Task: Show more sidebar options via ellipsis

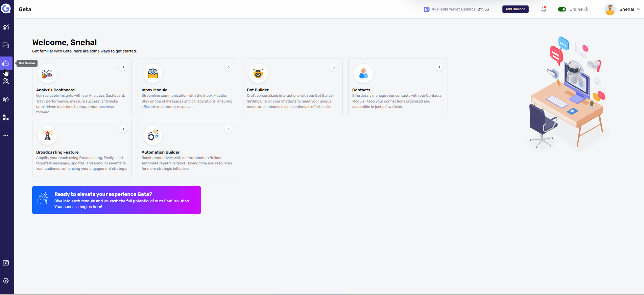Action: 6,135
